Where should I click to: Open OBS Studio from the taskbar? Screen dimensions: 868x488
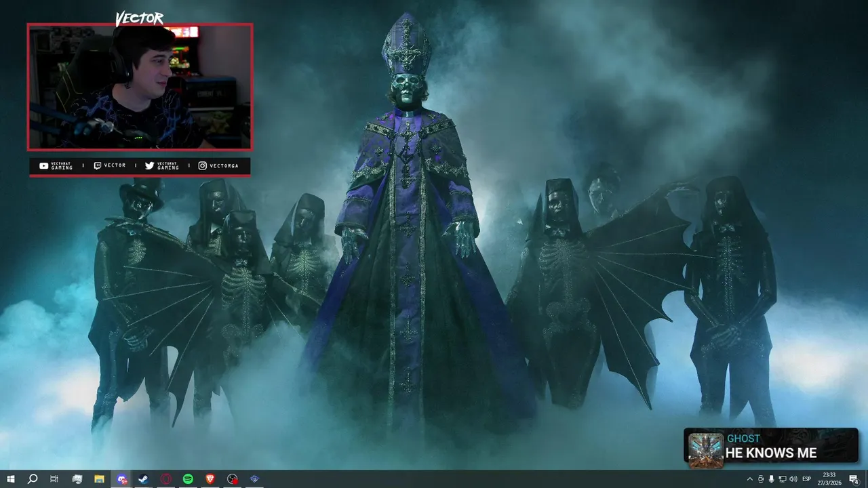pos(233,479)
